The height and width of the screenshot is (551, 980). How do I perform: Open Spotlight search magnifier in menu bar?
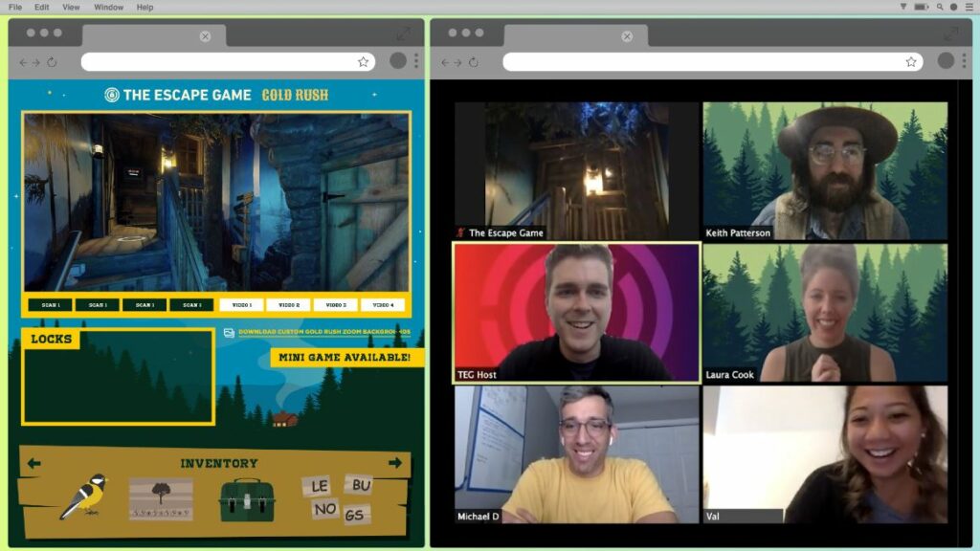click(940, 7)
